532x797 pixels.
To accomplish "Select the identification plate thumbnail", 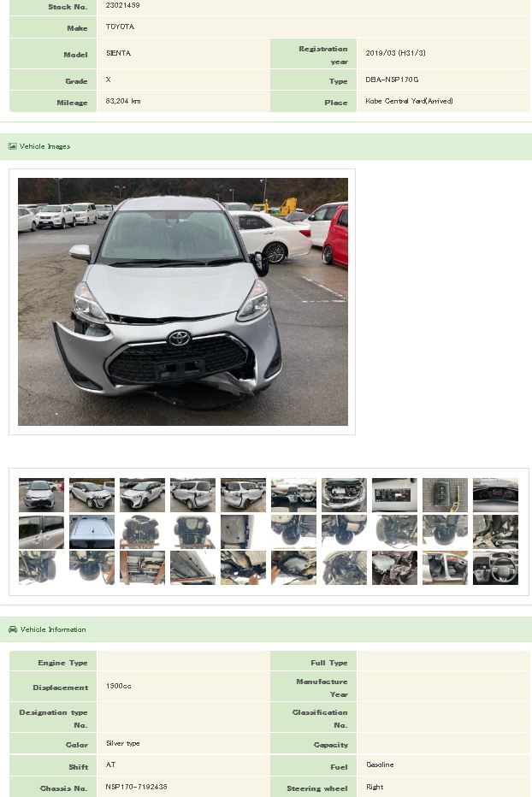I will [394, 495].
